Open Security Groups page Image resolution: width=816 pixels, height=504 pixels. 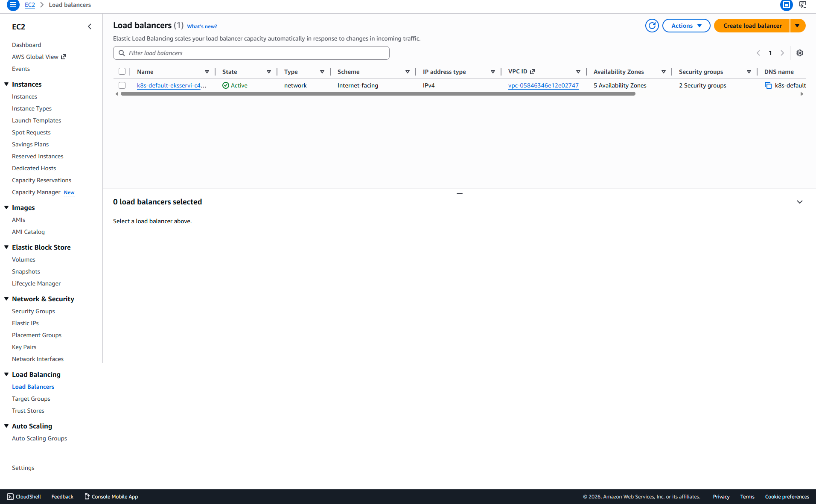33,311
